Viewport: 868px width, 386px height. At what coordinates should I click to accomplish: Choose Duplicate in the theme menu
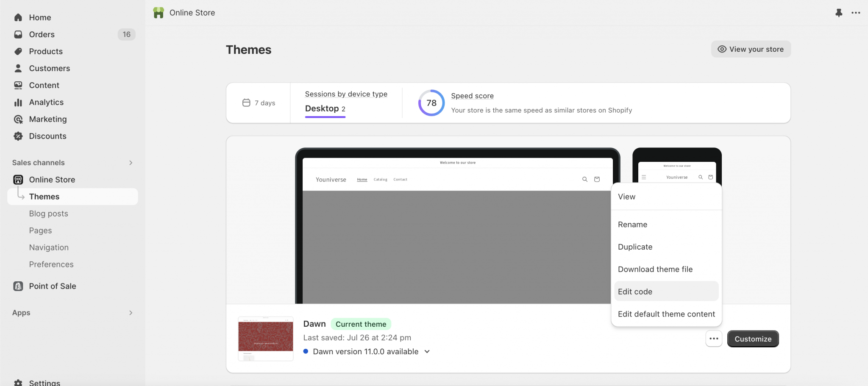635,247
